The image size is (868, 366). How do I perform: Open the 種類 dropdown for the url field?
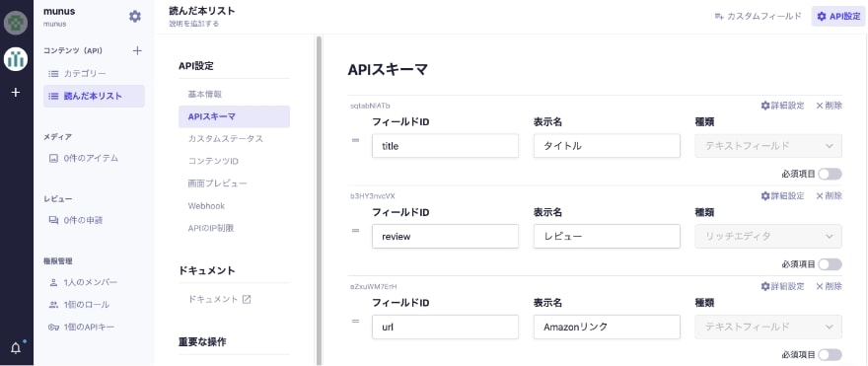(768, 328)
